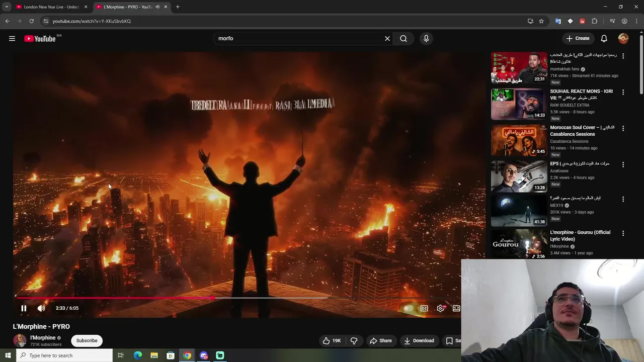Click the Windows taskbar search box

click(x=64, y=355)
